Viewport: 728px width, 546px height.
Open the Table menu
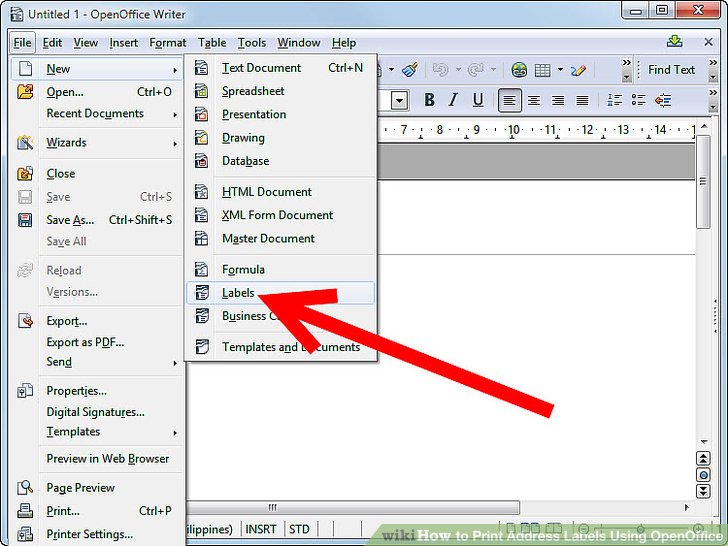212,43
